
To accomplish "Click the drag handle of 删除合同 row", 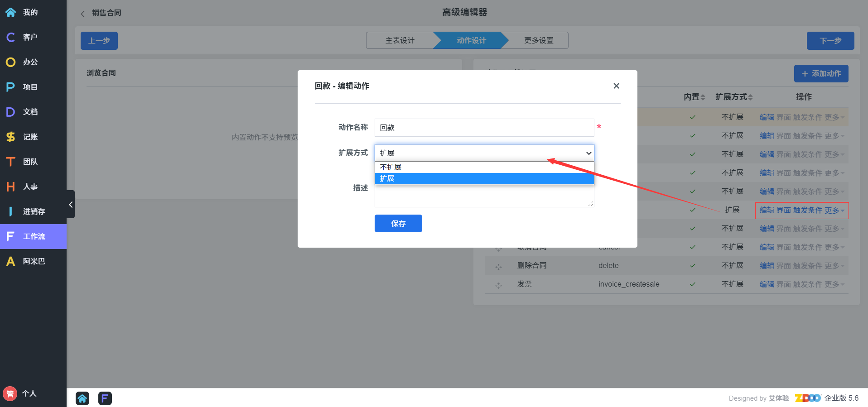I will [x=498, y=267].
